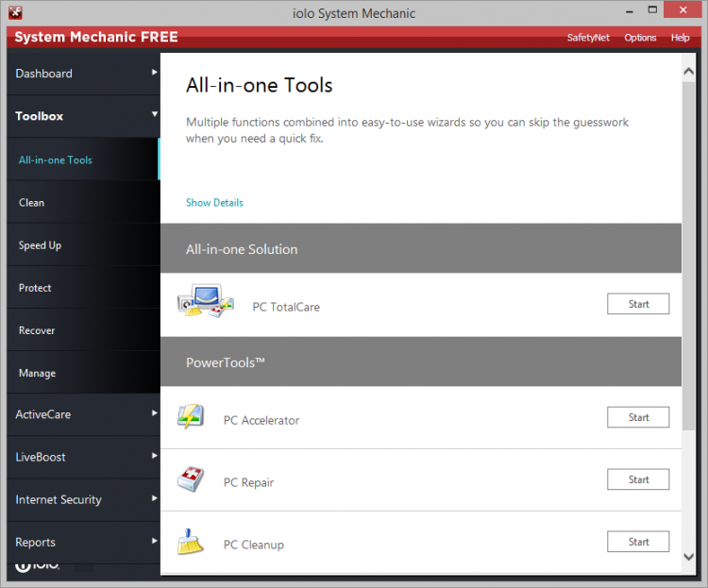Expand the Internet Security section arrow
Image resolution: width=708 pixels, height=588 pixels.
point(155,498)
